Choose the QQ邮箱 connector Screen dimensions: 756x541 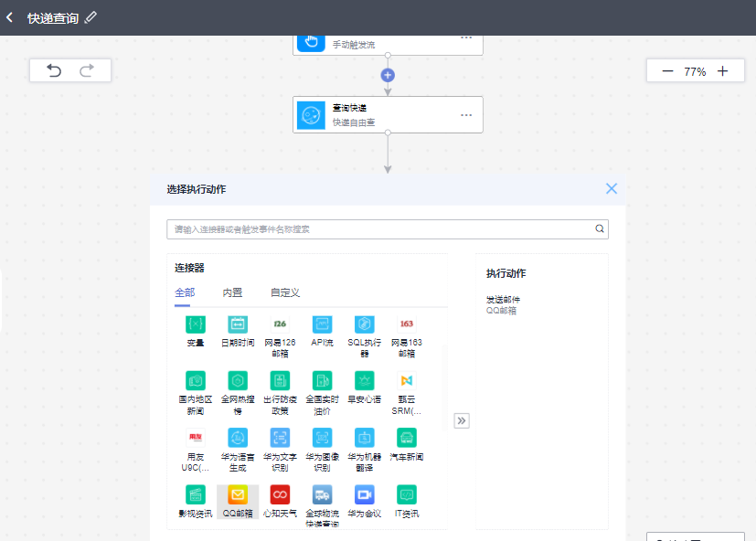[238, 502]
